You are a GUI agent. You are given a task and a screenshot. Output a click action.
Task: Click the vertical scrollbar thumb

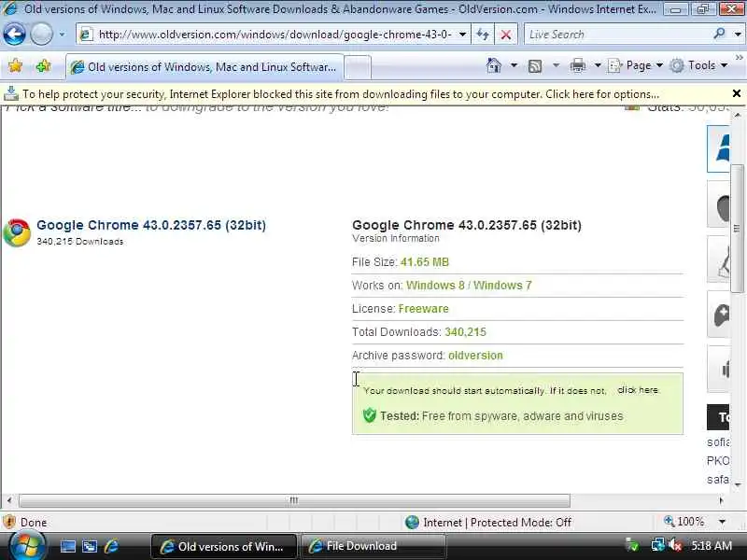coord(738,229)
